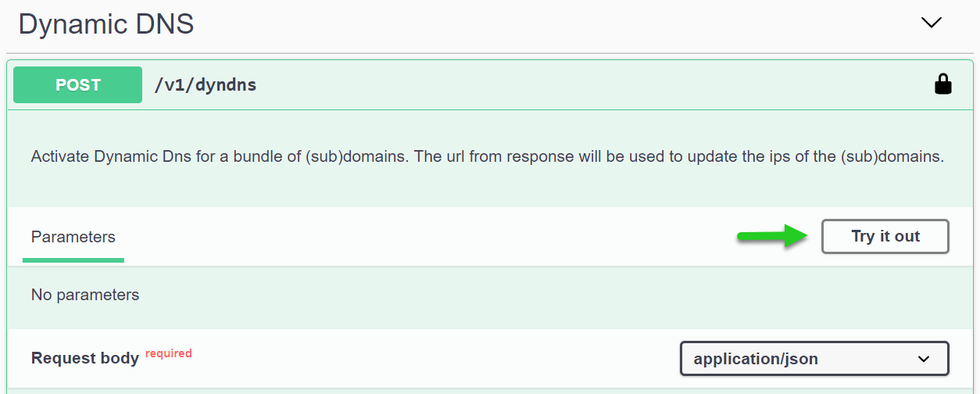Viewport: 980px width, 394px height.
Task: Switch to the Parameters tab
Action: (73, 237)
